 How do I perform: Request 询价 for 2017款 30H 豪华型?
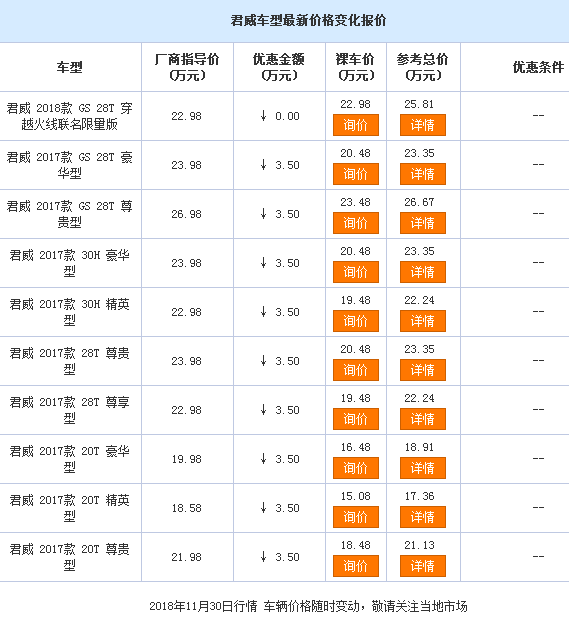(x=356, y=272)
